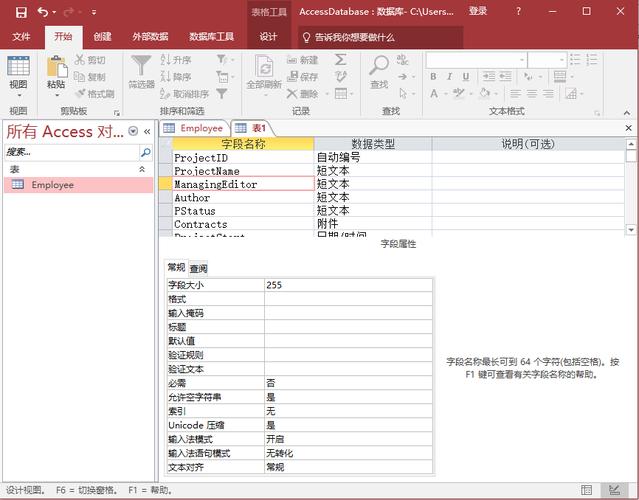Click the Bold B formatting icon
This screenshot has width=639, height=500.
click(433, 76)
